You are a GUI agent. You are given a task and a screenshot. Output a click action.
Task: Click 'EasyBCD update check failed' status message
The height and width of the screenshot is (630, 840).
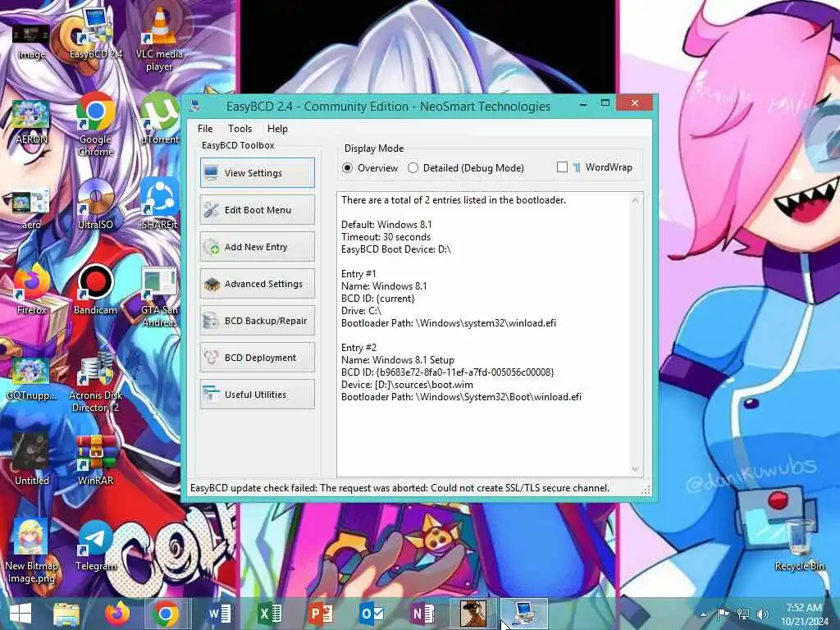click(399, 488)
